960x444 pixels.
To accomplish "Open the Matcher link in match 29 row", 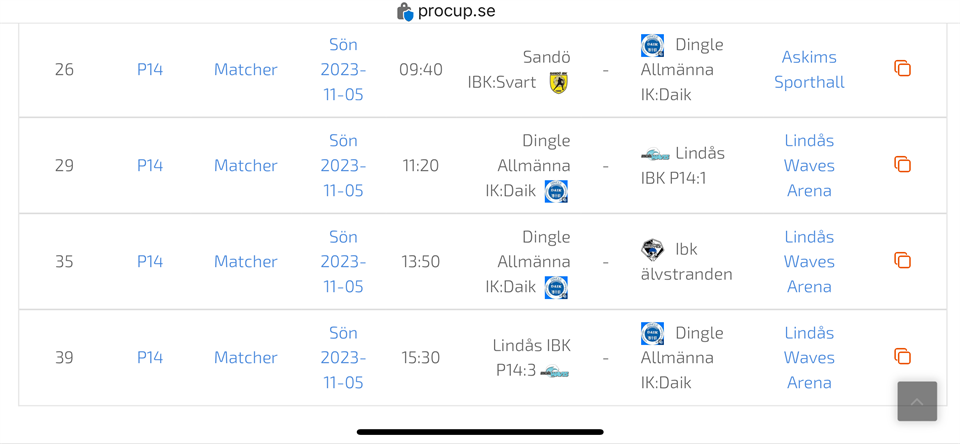I will (245, 165).
